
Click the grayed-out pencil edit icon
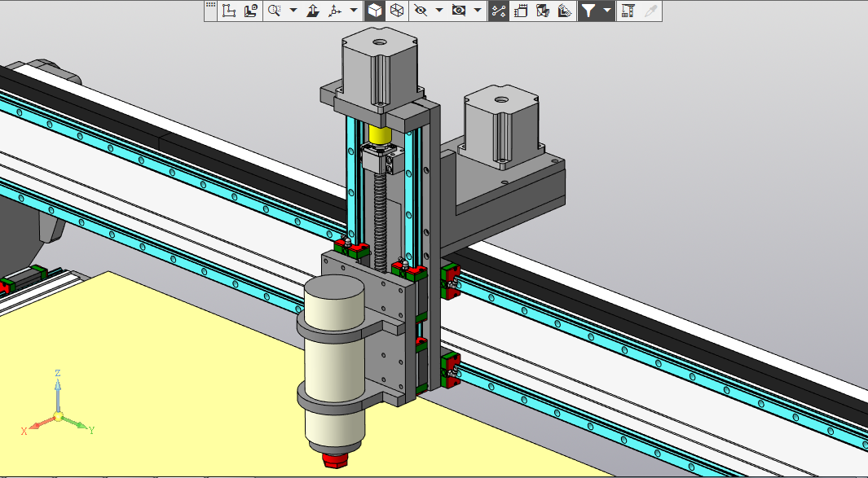[x=650, y=11]
